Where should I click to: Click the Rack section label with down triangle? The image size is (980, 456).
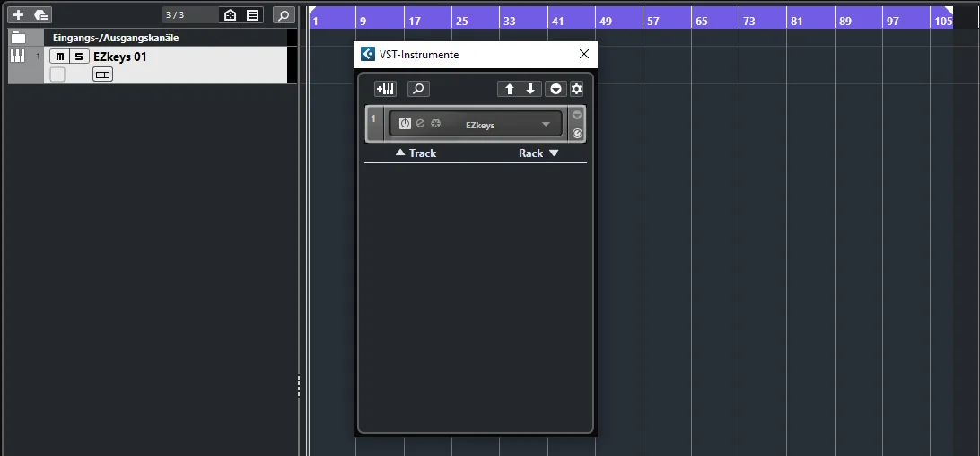[538, 153]
